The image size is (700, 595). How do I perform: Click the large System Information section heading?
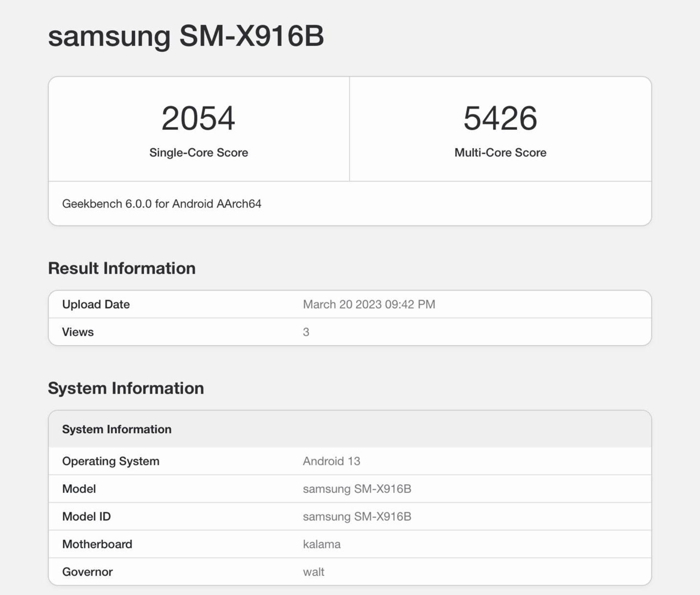pyautogui.click(x=126, y=388)
